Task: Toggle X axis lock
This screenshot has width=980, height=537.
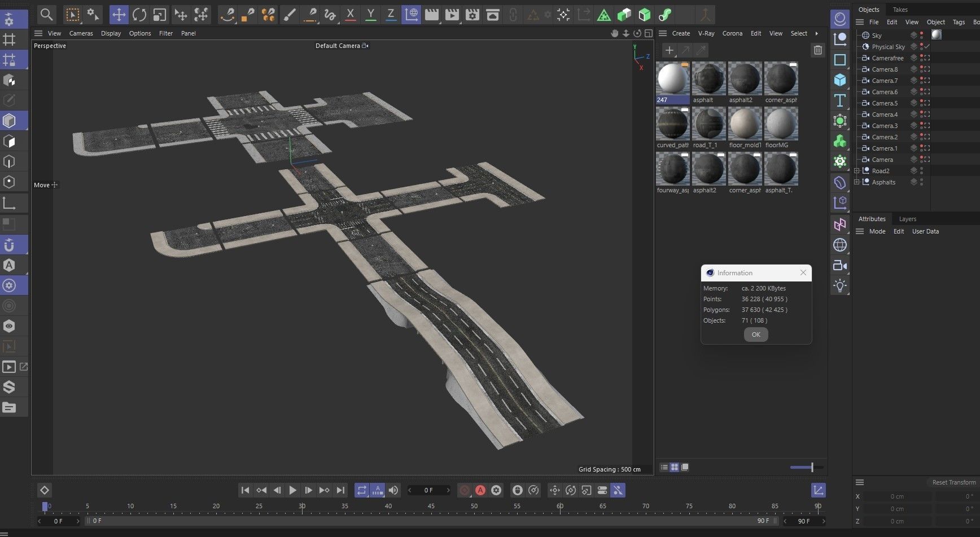Action: pos(350,15)
